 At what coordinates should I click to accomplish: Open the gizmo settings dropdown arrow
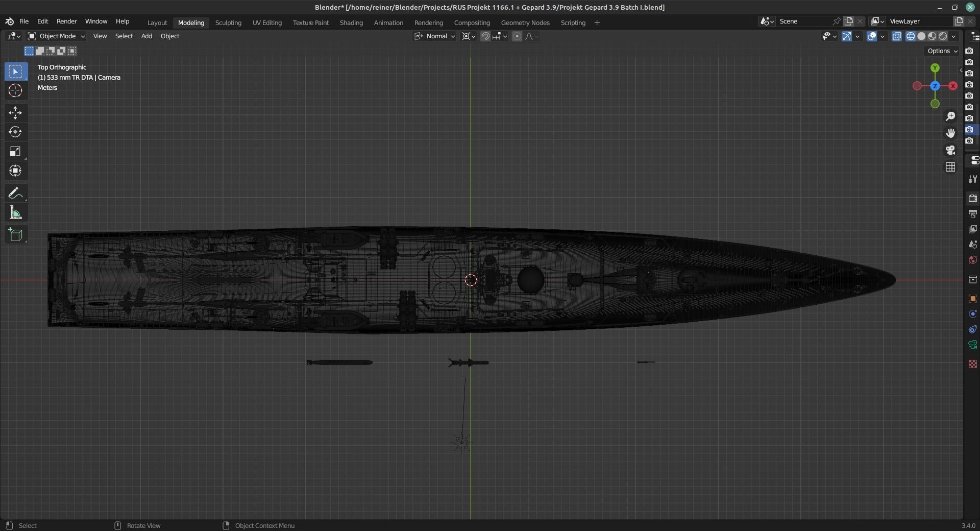click(x=857, y=36)
